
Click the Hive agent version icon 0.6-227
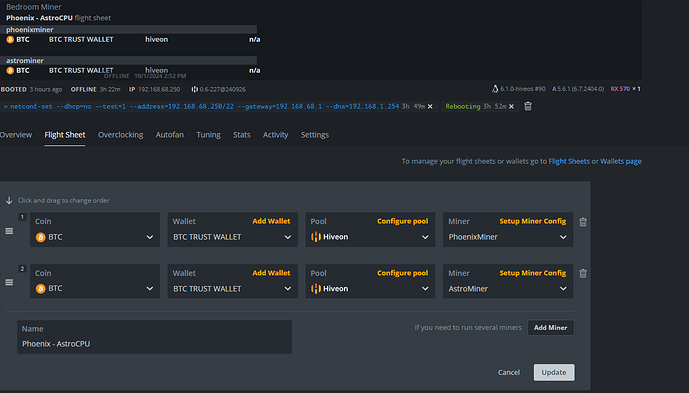click(194, 89)
